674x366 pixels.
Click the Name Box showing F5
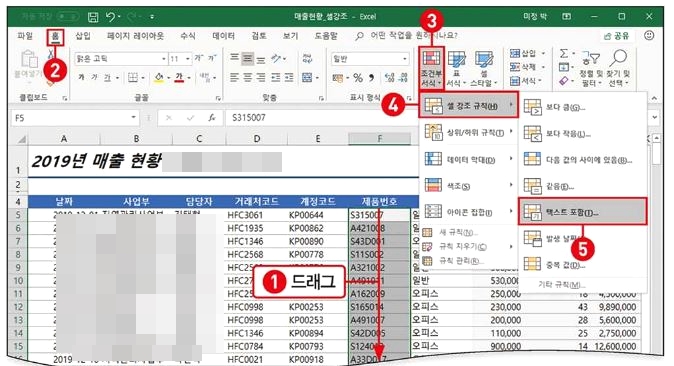click(75, 118)
